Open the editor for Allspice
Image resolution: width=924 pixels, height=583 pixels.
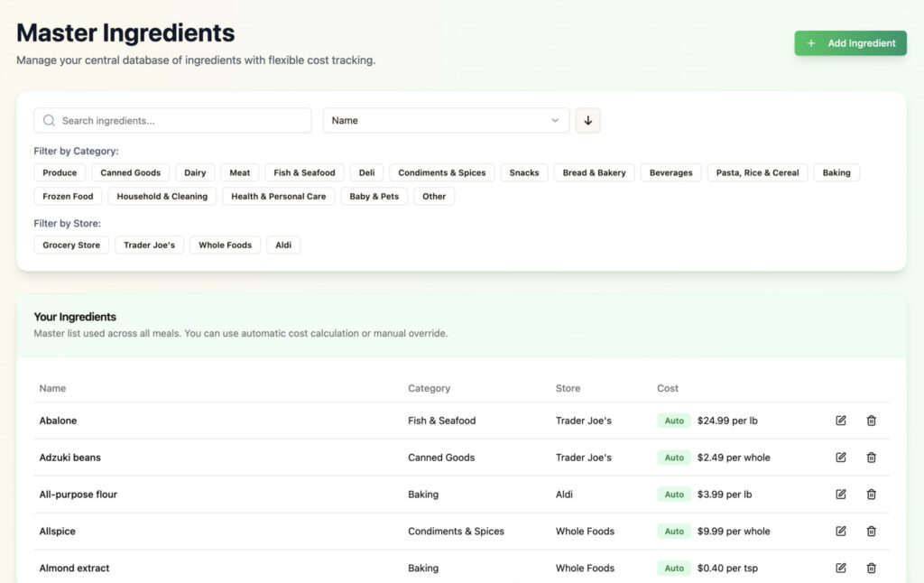coord(841,532)
